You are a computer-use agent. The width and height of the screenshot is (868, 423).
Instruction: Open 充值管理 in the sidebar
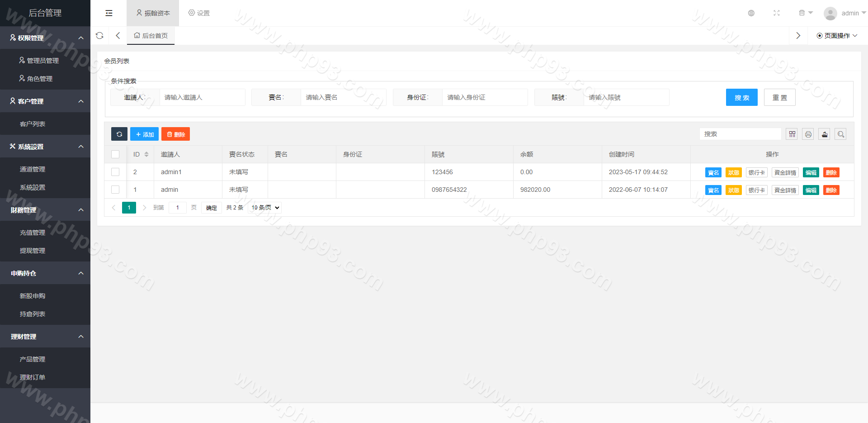point(33,233)
